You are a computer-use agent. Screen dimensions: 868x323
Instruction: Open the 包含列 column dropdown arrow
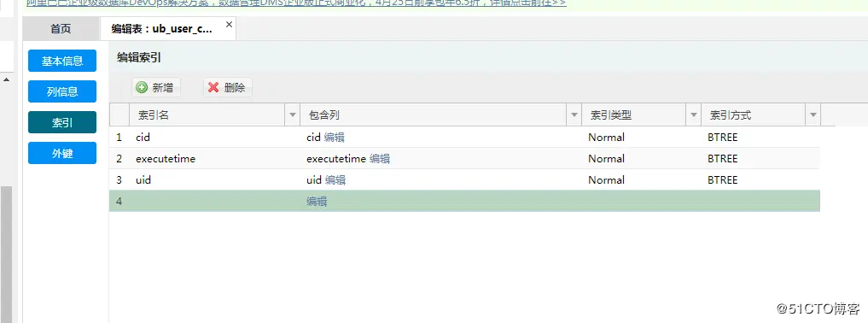574,115
